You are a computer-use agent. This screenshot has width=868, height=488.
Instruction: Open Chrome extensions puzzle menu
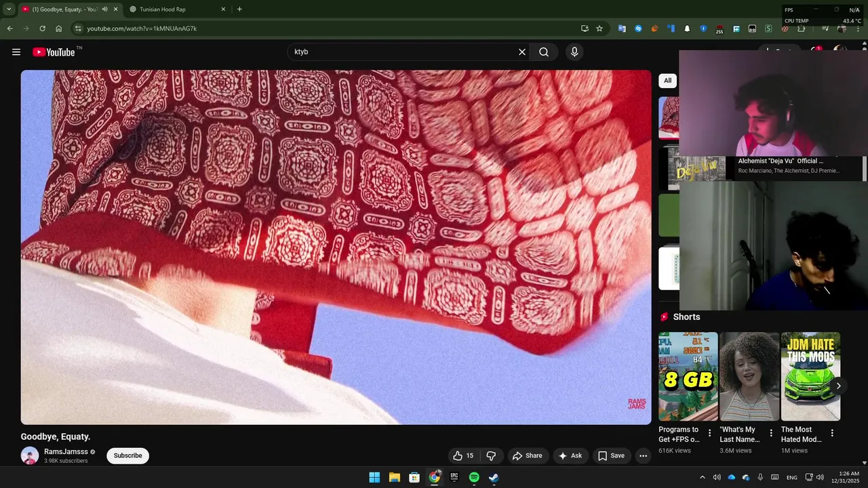click(801, 28)
